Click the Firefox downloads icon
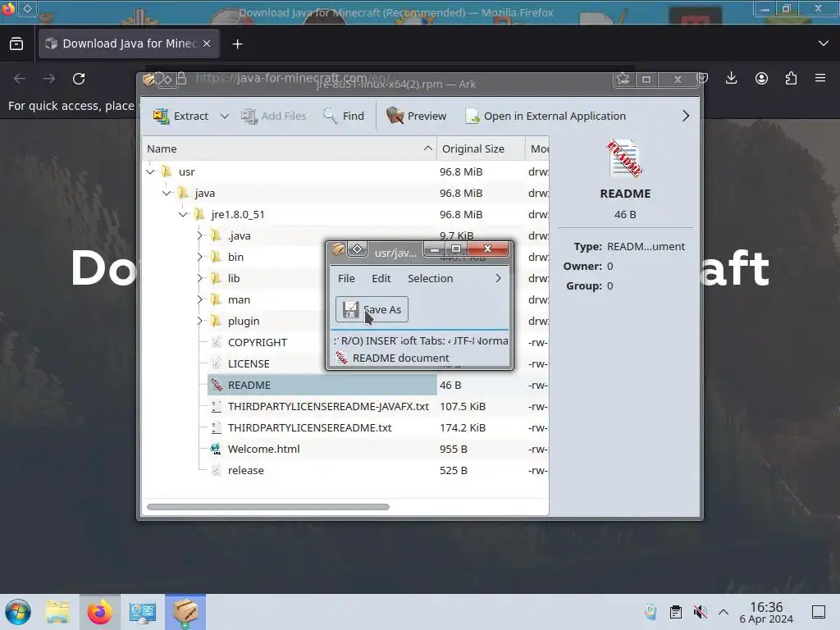This screenshot has width=840, height=630. [x=731, y=78]
